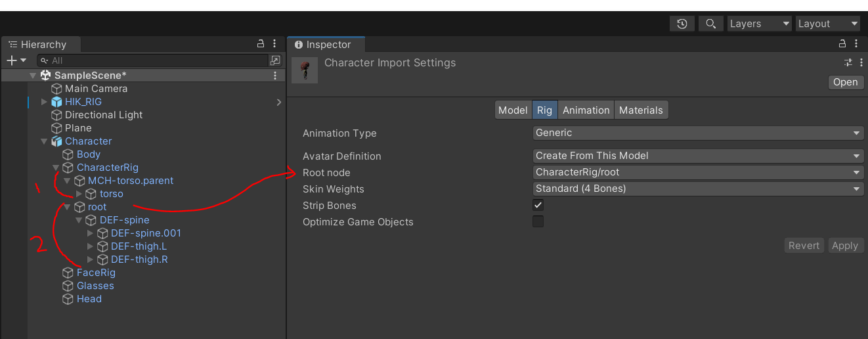The image size is (868, 339).
Task: Click the plus create-object button in Hierarchy
Action: 11,60
